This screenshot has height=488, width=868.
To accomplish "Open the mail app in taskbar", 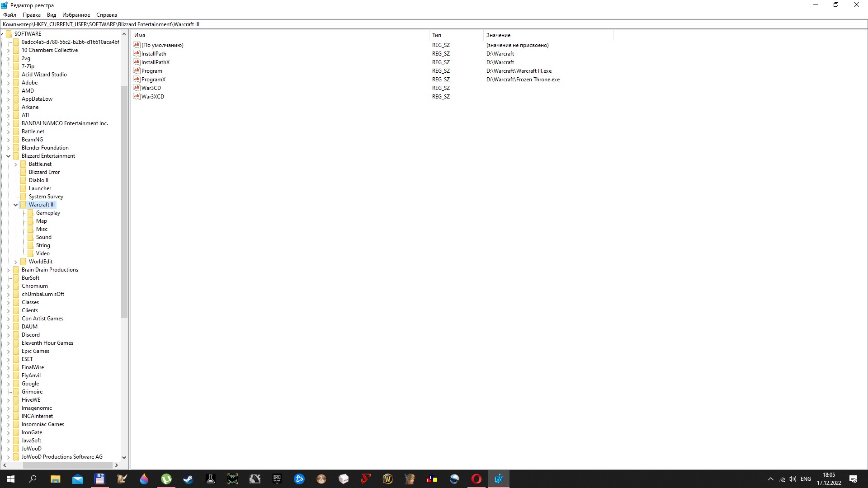I will click(78, 479).
